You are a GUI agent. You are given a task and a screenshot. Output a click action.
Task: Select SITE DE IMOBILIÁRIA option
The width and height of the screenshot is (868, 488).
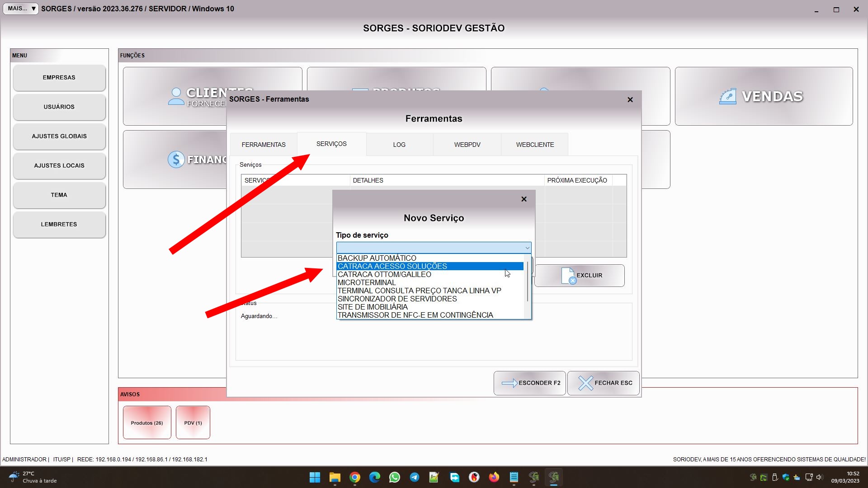click(x=430, y=307)
